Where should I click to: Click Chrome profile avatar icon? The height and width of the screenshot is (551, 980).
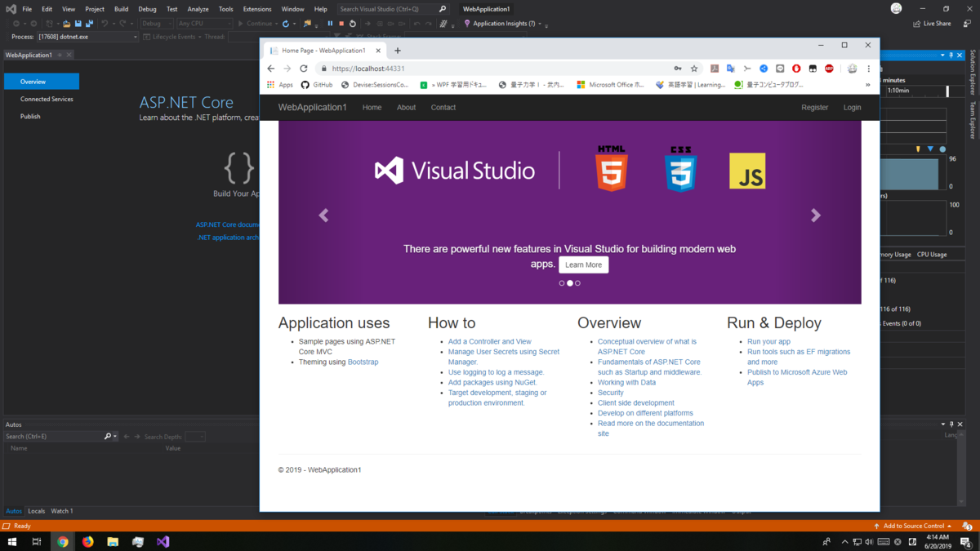(x=852, y=69)
